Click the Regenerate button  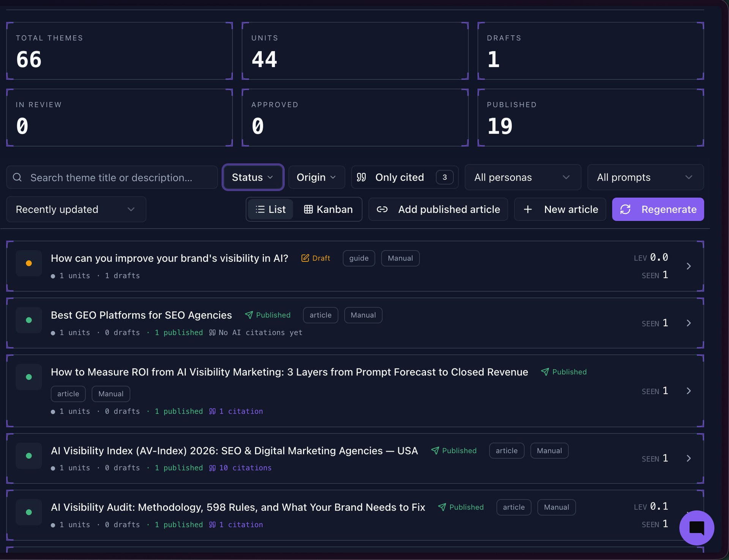click(x=658, y=209)
